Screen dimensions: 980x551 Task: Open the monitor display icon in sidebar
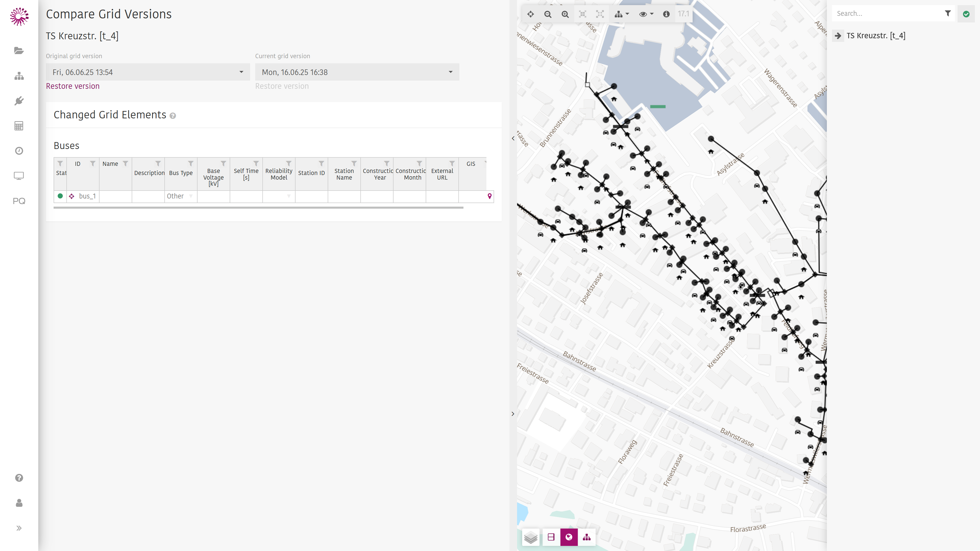pyautogui.click(x=19, y=176)
